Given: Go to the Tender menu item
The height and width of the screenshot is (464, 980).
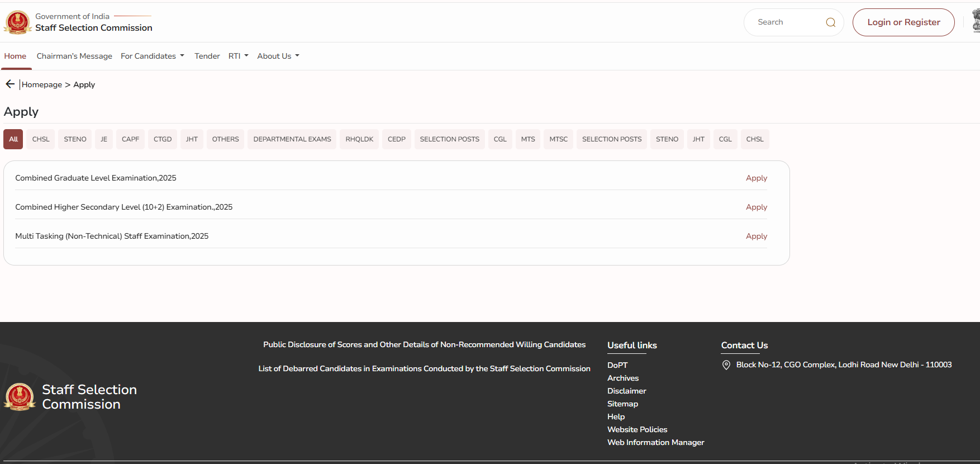Looking at the screenshot, I should (207, 56).
